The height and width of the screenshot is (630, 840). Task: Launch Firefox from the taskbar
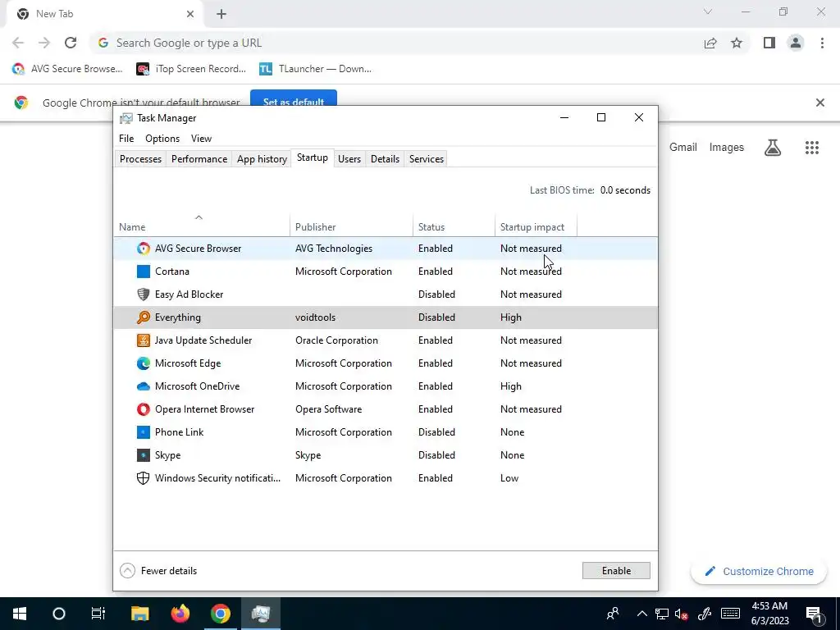click(180, 614)
